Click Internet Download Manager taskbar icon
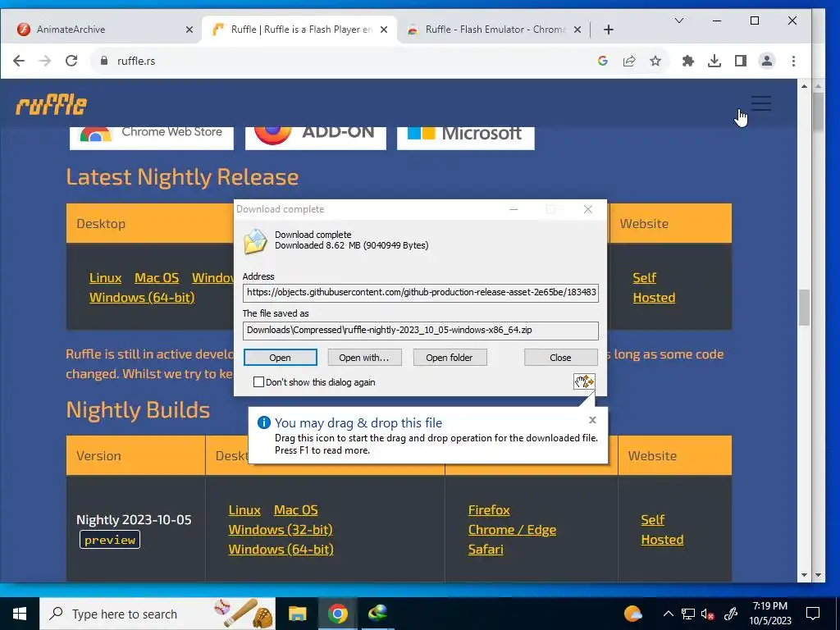 pyautogui.click(x=377, y=614)
